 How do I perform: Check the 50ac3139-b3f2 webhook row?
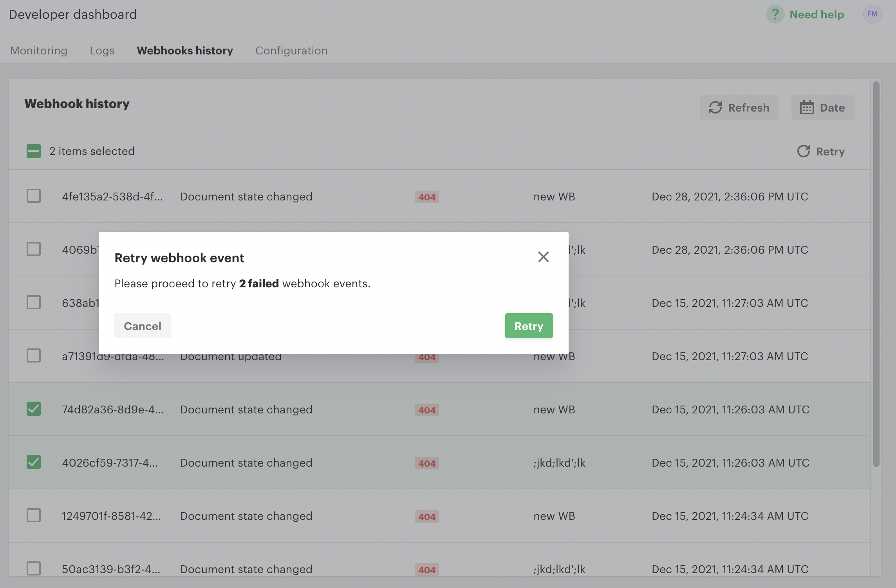click(34, 568)
